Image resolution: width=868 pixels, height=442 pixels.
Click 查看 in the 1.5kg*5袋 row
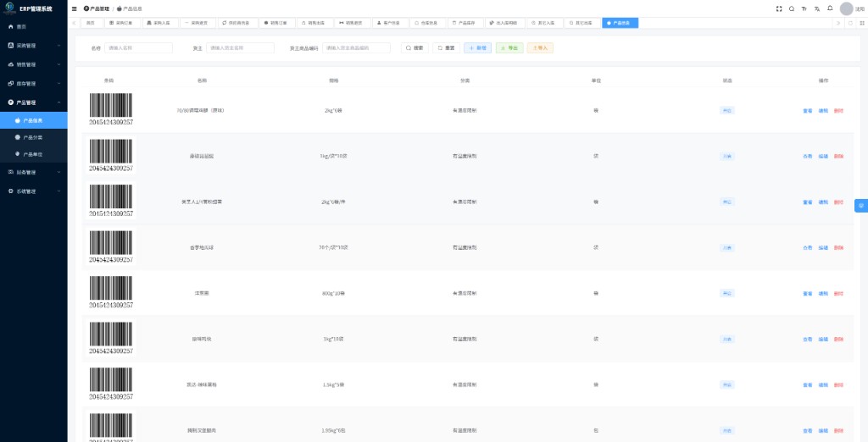click(x=808, y=385)
